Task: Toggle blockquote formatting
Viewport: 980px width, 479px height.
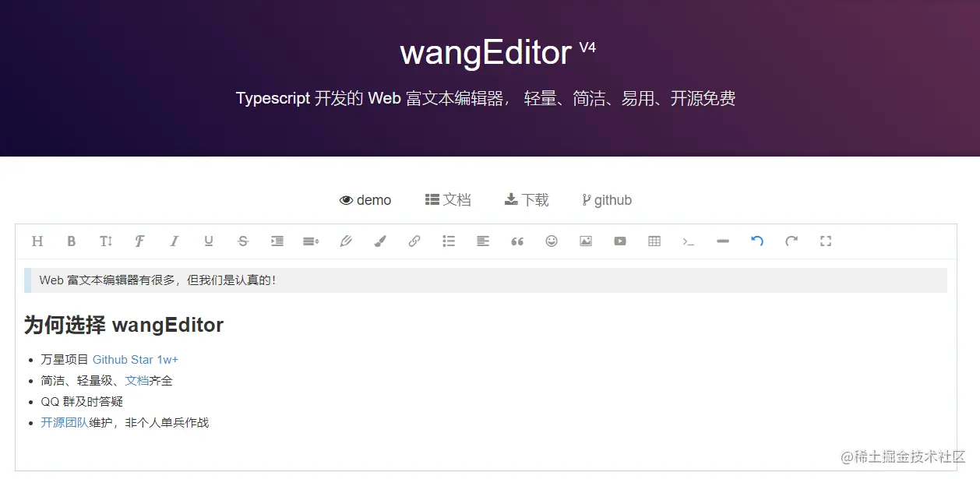Action: point(517,241)
